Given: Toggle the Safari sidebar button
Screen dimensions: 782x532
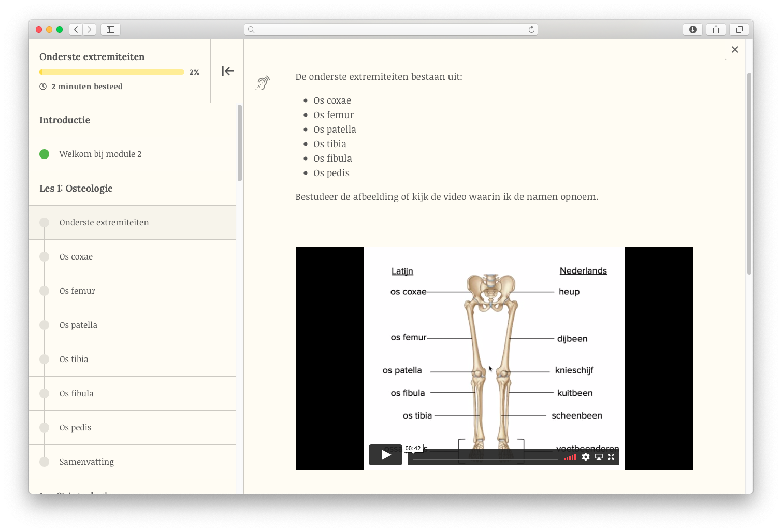Looking at the screenshot, I should pyautogui.click(x=110, y=30).
